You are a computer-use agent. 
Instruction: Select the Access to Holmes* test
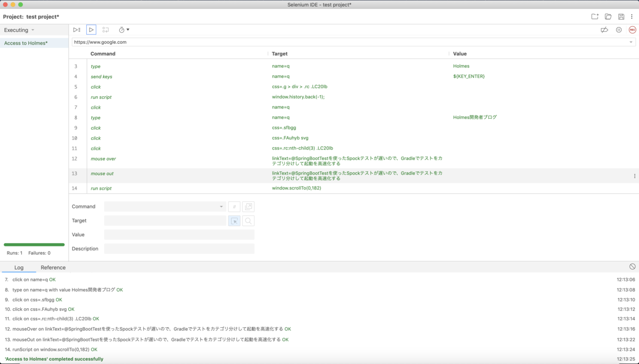point(34,43)
